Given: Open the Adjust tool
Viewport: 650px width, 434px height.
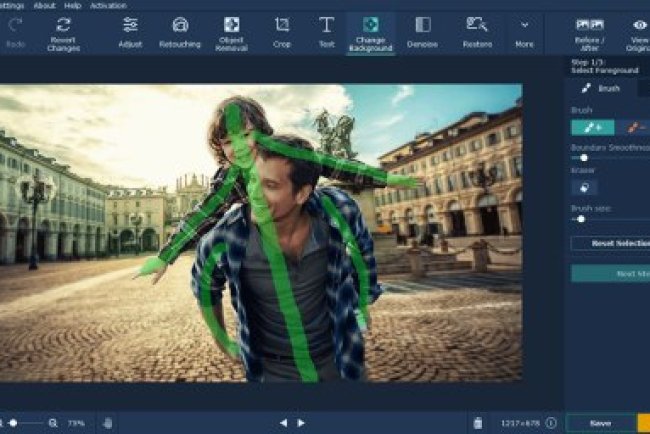Looking at the screenshot, I should click(x=131, y=25).
